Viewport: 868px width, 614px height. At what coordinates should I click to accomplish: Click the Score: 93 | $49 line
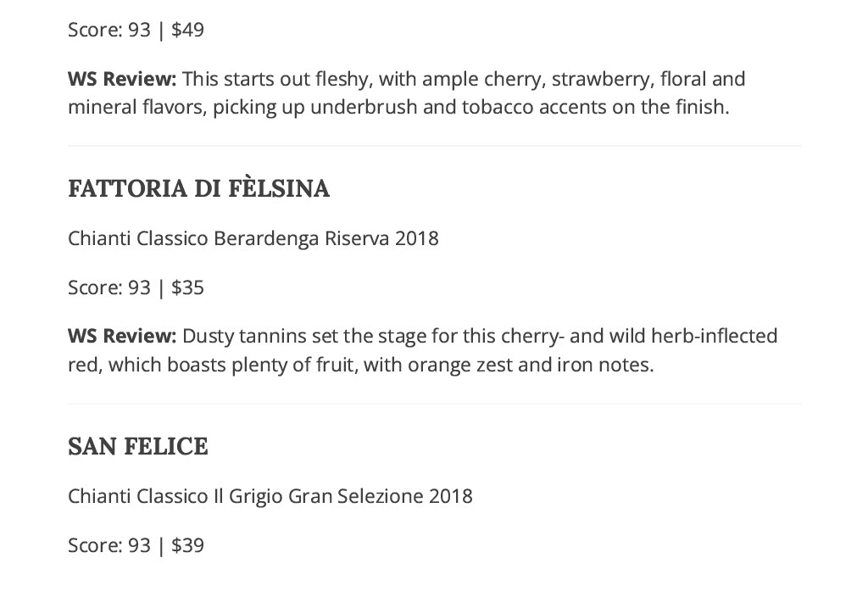136,30
